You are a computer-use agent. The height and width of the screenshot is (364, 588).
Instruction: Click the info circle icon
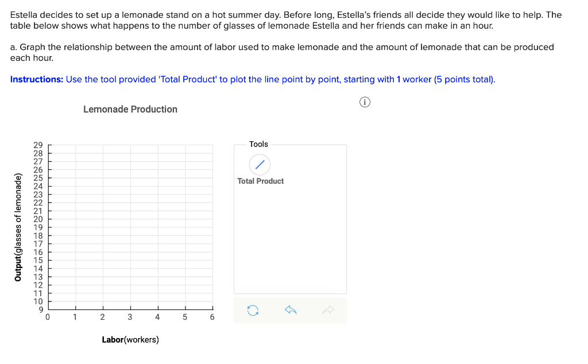point(365,102)
